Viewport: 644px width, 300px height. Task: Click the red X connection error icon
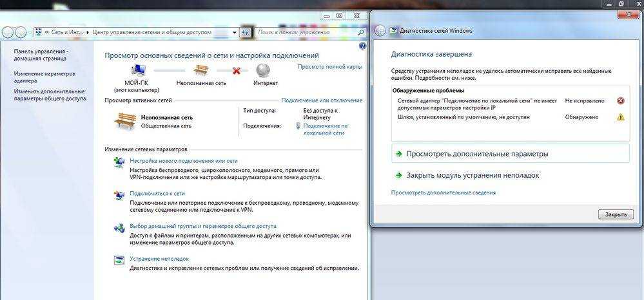tap(236, 71)
